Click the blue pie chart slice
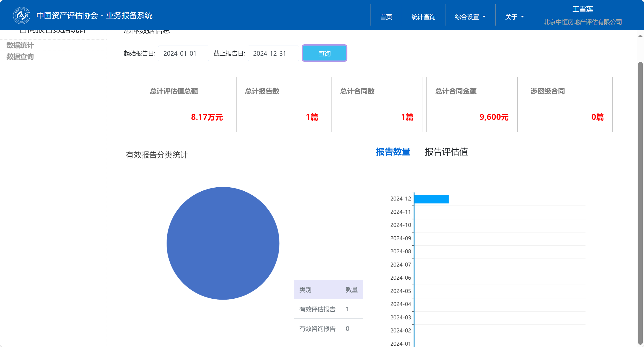This screenshot has width=644, height=347. (x=223, y=243)
